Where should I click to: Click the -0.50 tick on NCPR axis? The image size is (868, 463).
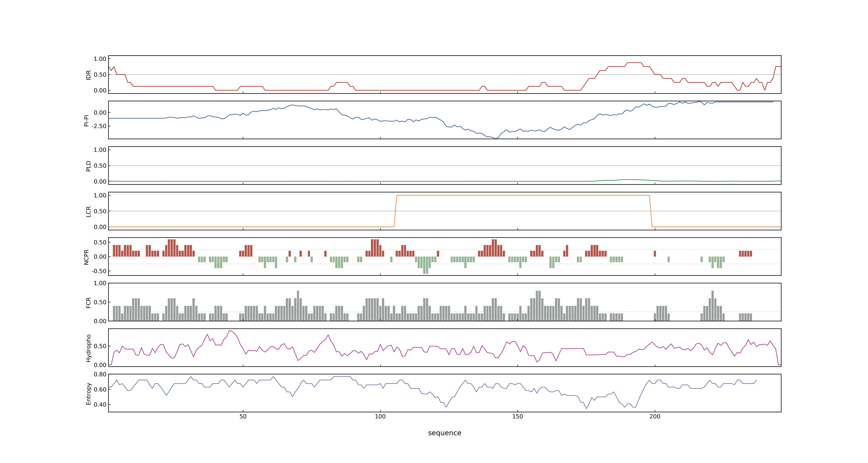(x=99, y=271)
